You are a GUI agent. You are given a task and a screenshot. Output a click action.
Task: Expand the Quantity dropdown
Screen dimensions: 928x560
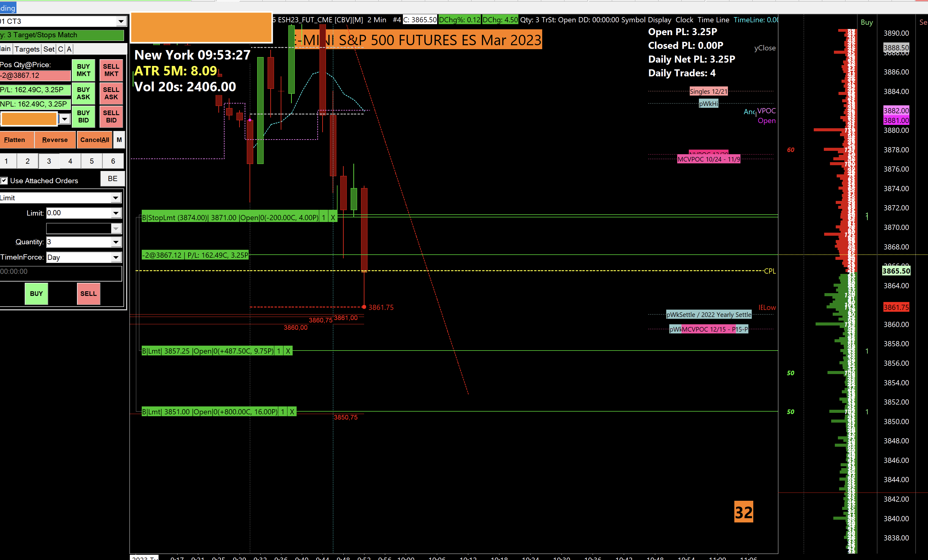[x=116, y=242]
